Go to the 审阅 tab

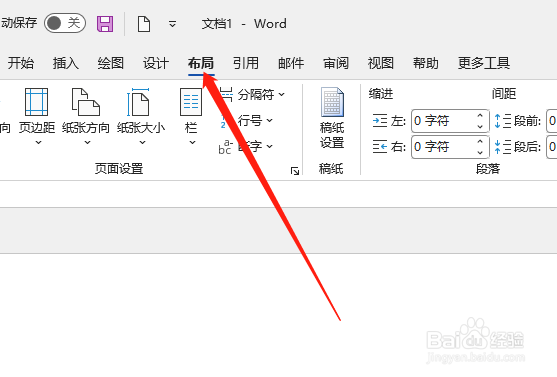pos(336,63)
